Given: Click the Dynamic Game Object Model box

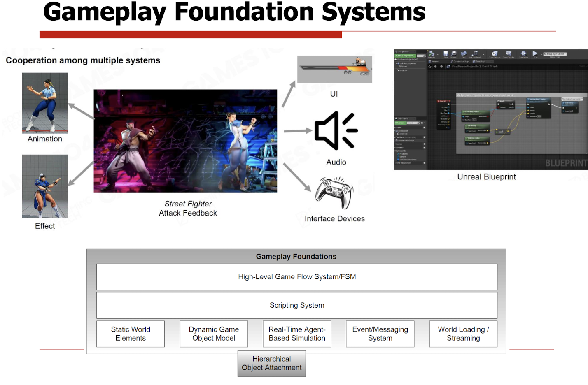Looking at the screenshot, I should coord(214,334).
